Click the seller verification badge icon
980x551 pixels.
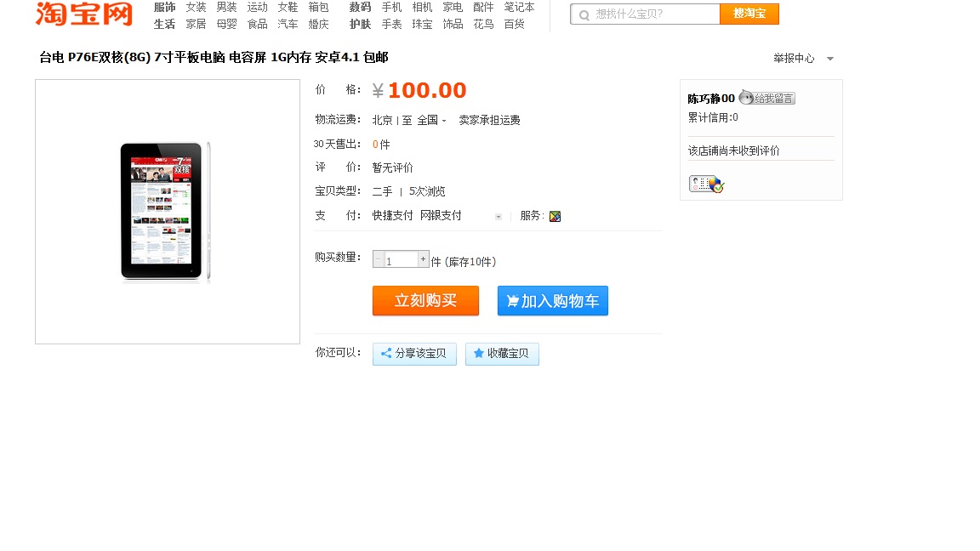(706, 184)
